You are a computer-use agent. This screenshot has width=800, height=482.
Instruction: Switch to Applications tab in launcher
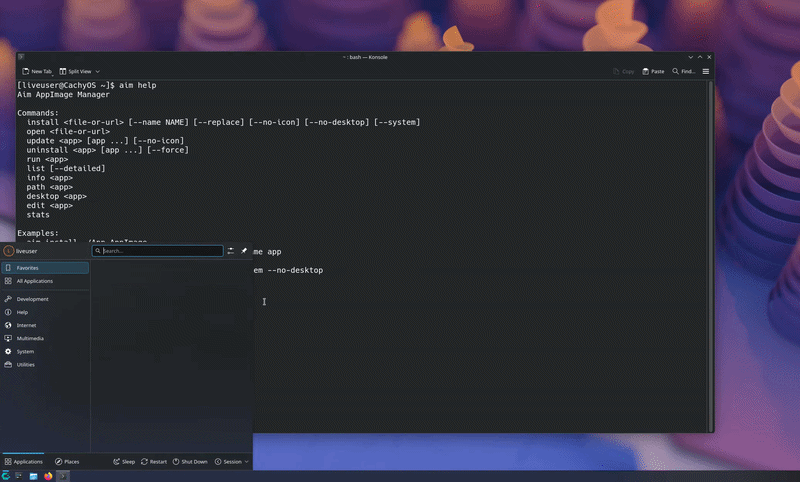[x=23, y=462]
